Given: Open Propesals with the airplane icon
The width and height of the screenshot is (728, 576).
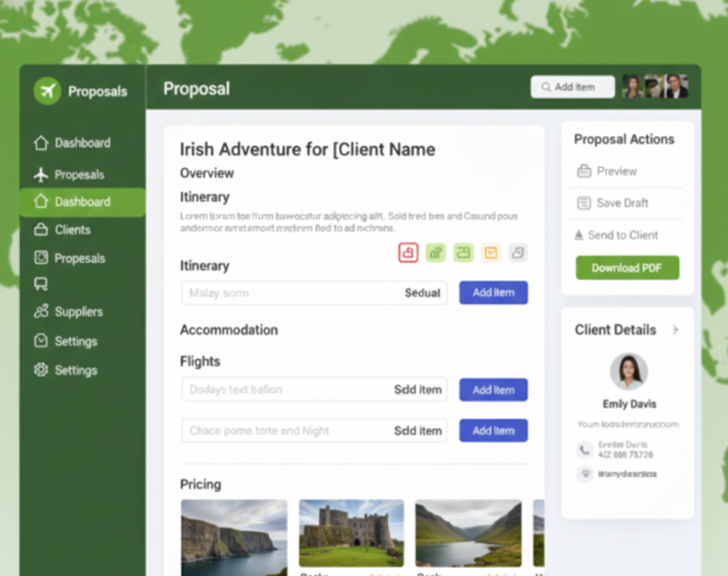Looking at the screenshot, I should click(x=71, y=174).
